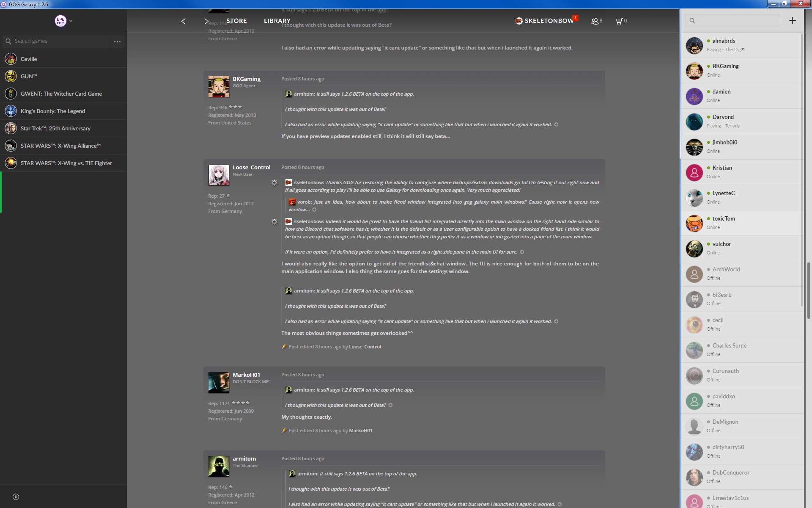This screenshot has height=508, width=812.
Task: Open downloads icon at sidebar bottom
Action: [16, 497]
